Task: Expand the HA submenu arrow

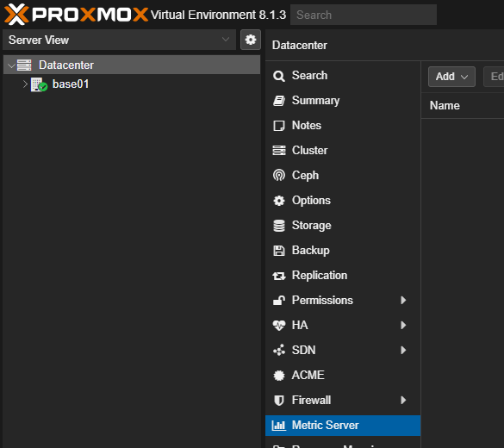Action: pos(403,326)
